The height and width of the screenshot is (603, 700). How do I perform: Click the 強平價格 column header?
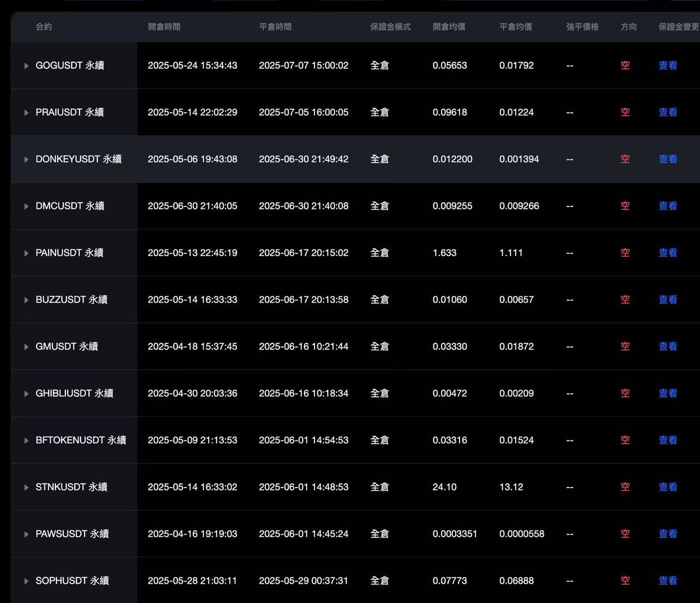pos(582,27)
